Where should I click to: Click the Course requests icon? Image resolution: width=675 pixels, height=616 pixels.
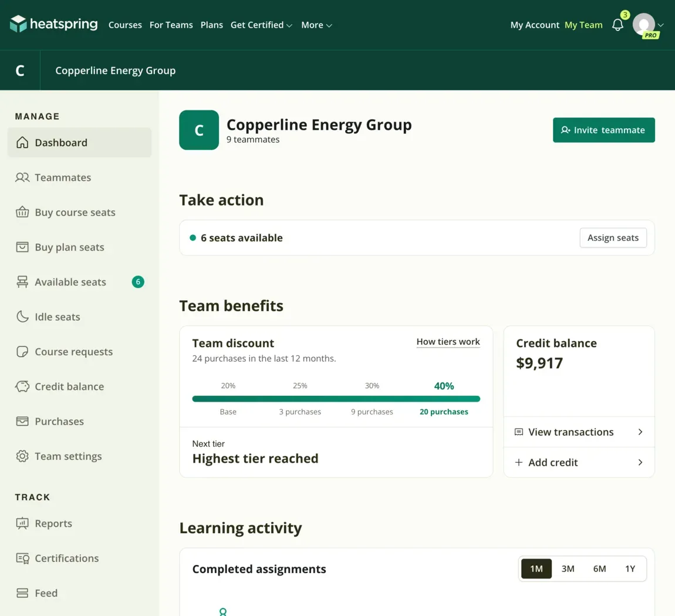22,352
